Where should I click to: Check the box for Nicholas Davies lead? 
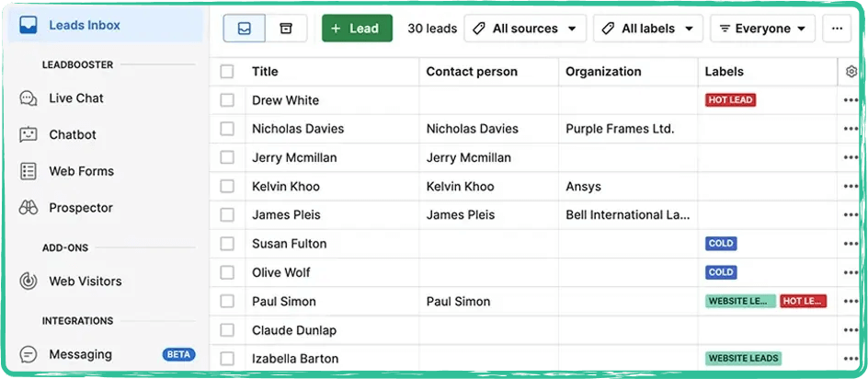point(227,129)
